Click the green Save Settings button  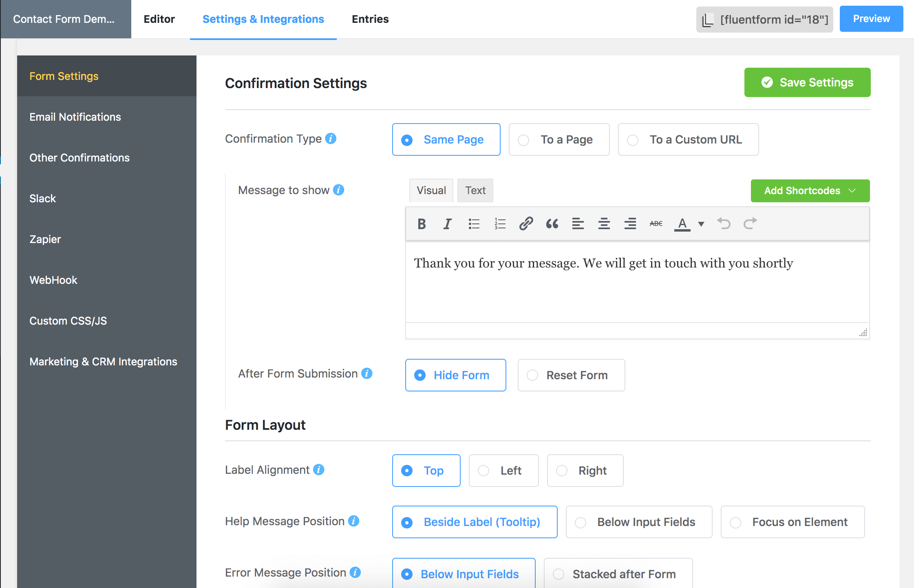(x=807, y=82)
